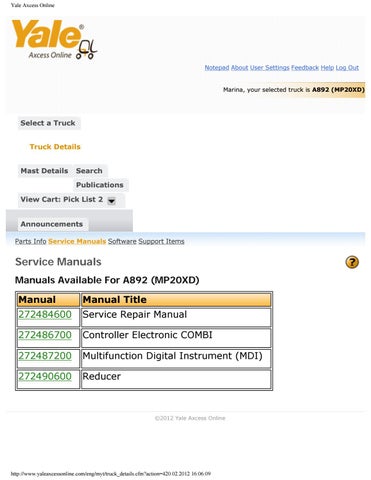The height and width of the screenshot is (480, 371).
Task: Open the Search menu item
Action: tap(89, 171)
